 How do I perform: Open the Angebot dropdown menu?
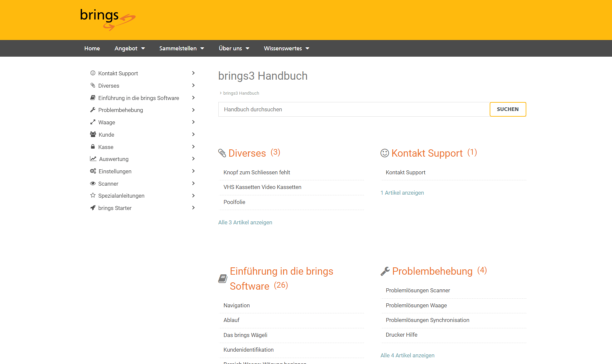(x=129, y=48)
